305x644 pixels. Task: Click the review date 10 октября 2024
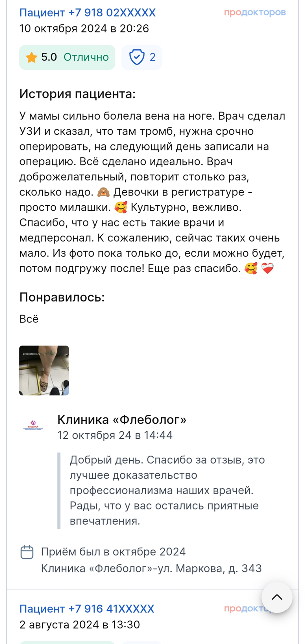coord(84,29)
